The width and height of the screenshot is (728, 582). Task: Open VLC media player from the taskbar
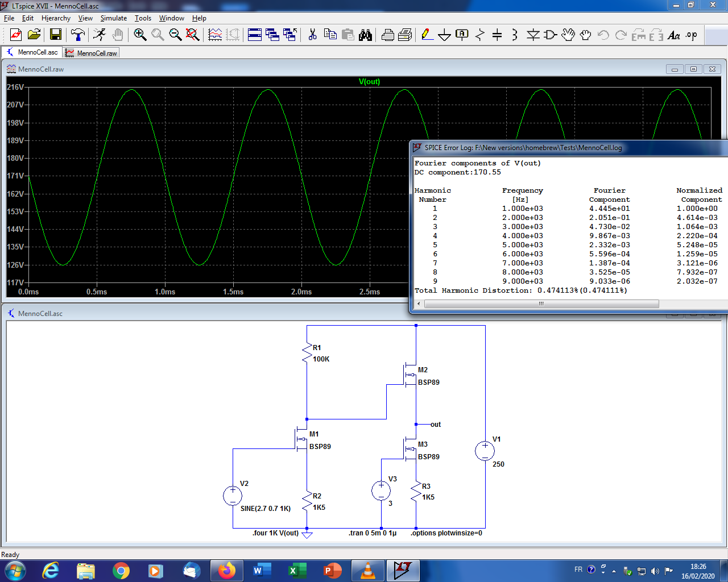tap(368, 571)
